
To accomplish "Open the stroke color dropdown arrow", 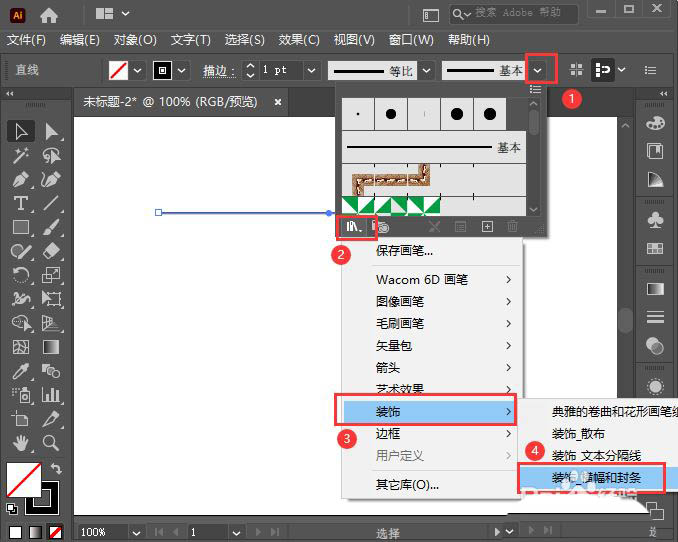I will point(182,70).
